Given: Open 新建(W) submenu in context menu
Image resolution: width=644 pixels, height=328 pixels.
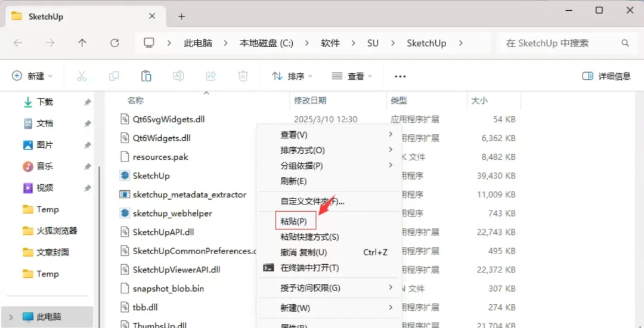Looking at the screenshot, I should click(329, 308).
